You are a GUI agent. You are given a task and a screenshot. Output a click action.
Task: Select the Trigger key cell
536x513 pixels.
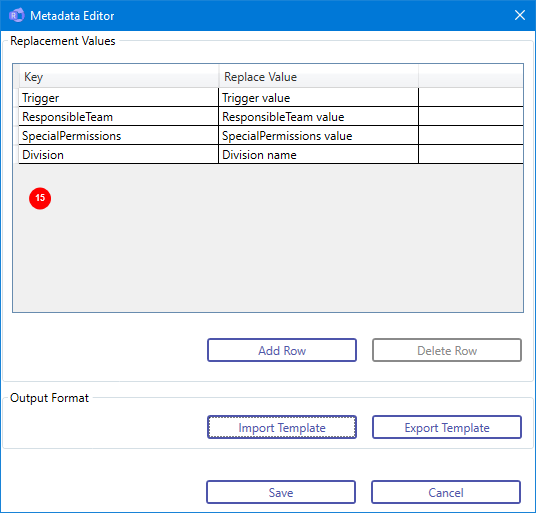coord(119,98)
